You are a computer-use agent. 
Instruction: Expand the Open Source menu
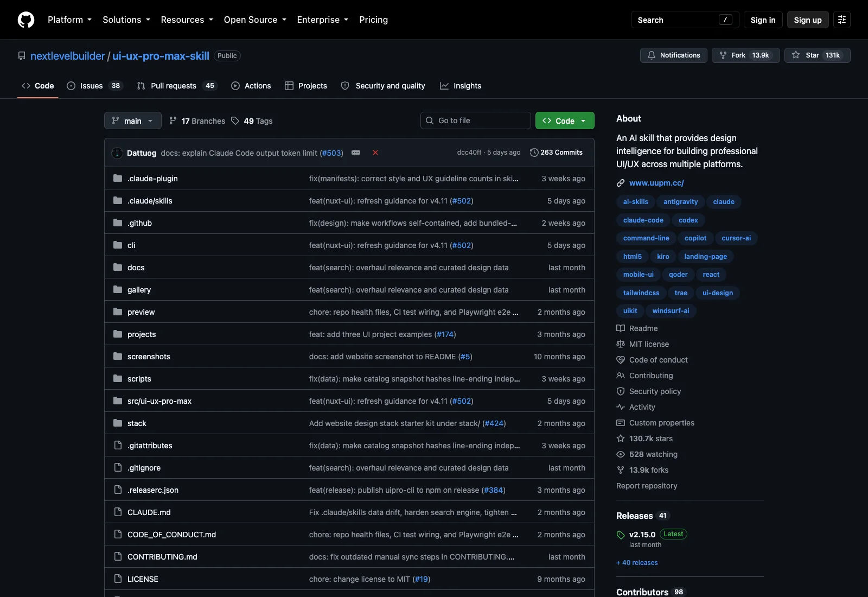point(255,20)
